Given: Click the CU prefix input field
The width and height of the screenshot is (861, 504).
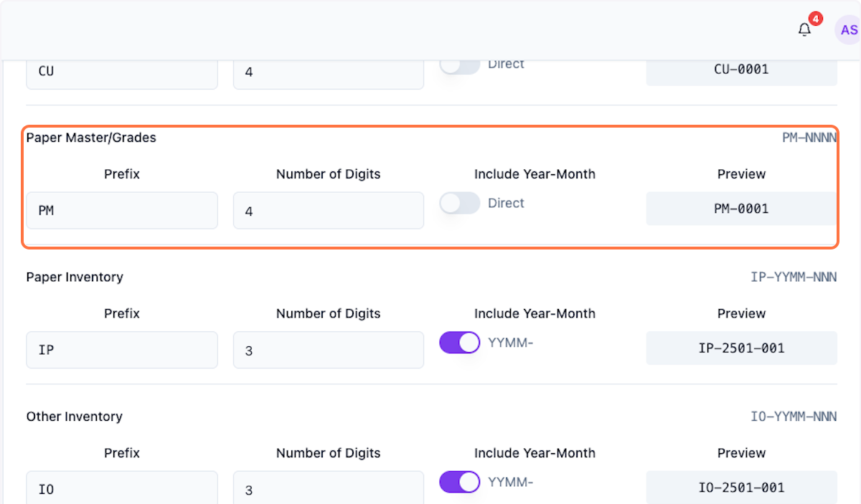Looking at the screenshot, I should click(x=122, y=73).
